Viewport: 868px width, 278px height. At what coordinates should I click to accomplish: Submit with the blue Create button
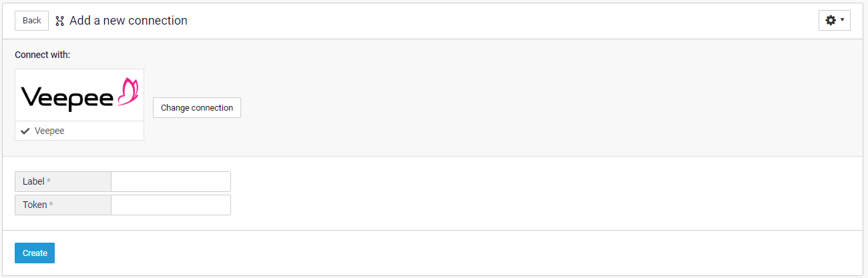(35, 253)
